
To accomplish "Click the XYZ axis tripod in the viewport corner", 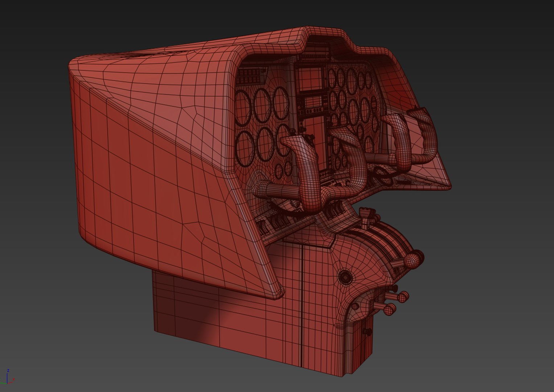I will point(7,377).
